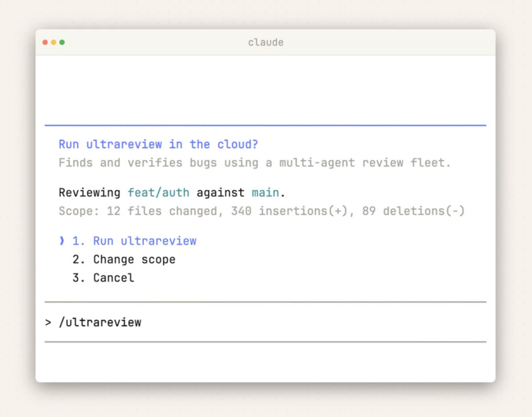Click the yellow minimize window button
Image resolution: width=532 pixels, height=417 pixels.
(54, 42)
